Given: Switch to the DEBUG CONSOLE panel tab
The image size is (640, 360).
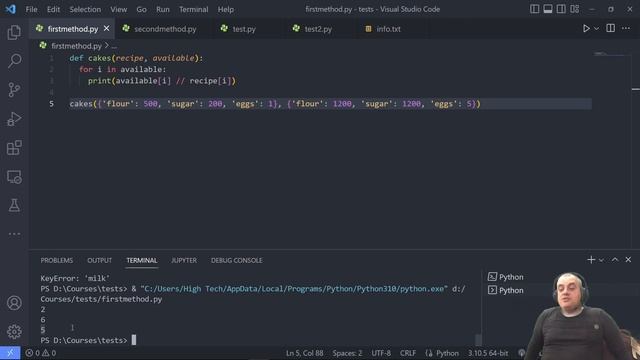Looking at the screenshot, I should coord(236,260).
